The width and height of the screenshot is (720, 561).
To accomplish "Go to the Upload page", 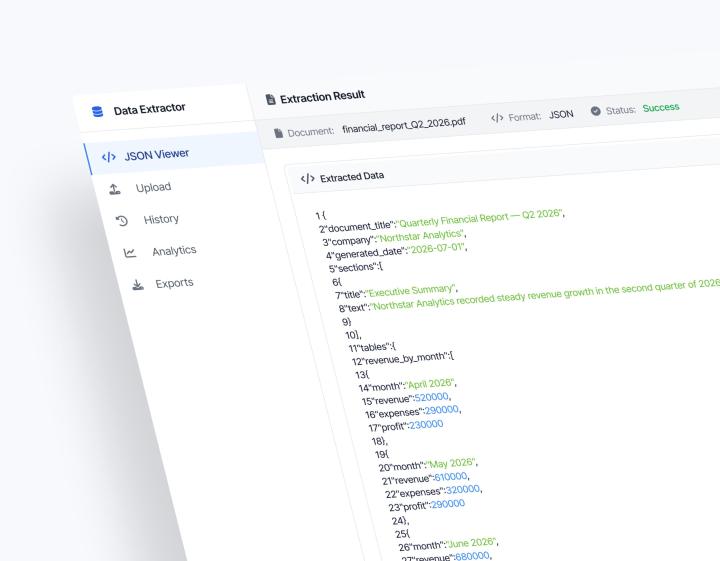I will coord(153,187).
